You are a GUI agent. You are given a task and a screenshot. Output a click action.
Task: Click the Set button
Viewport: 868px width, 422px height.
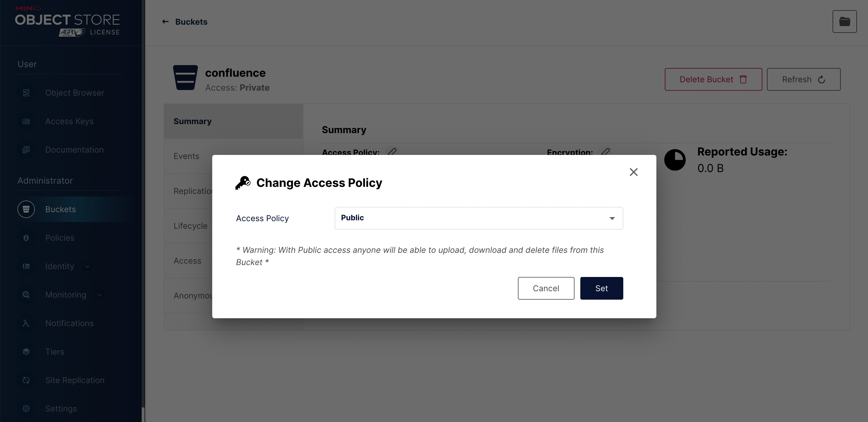click(x=602, y=288)
